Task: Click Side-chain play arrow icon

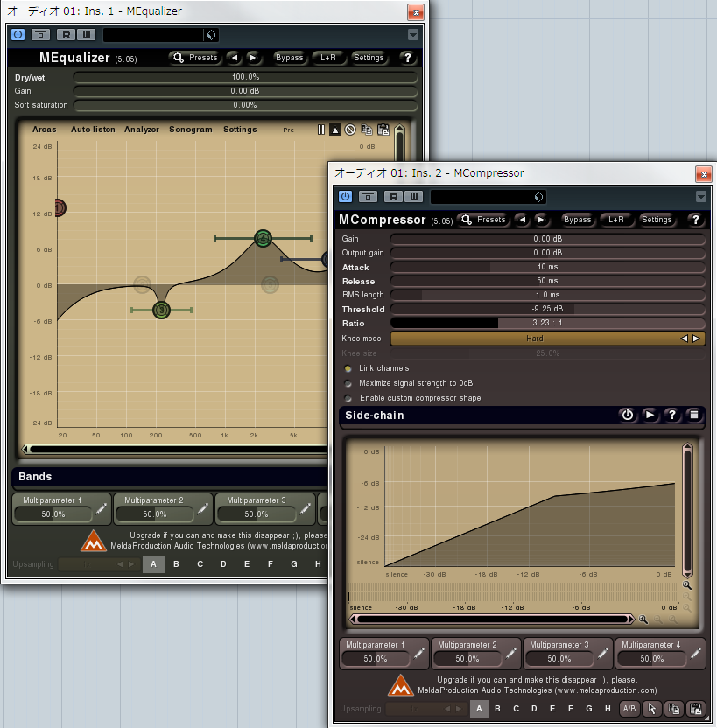Action: pos(650,415)
